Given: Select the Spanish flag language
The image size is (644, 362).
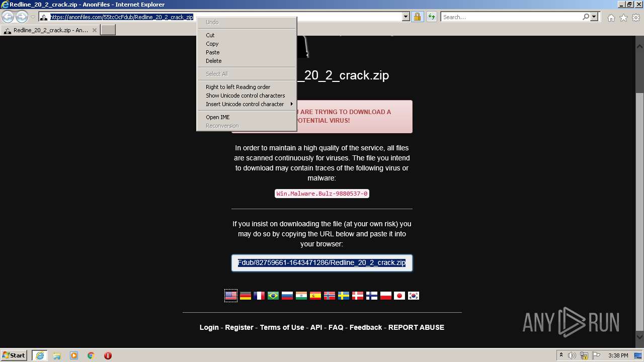Looking at the screenshot, I should coord(315,296).
